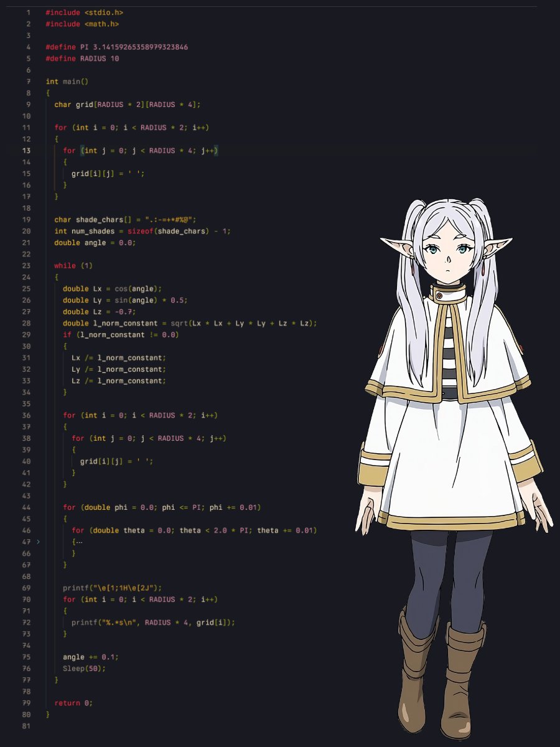This screenshot has height=747, width=560.
Task: Click the highlighted for loop on line 13
Action: pyautogui.click(x=140, y=151)
